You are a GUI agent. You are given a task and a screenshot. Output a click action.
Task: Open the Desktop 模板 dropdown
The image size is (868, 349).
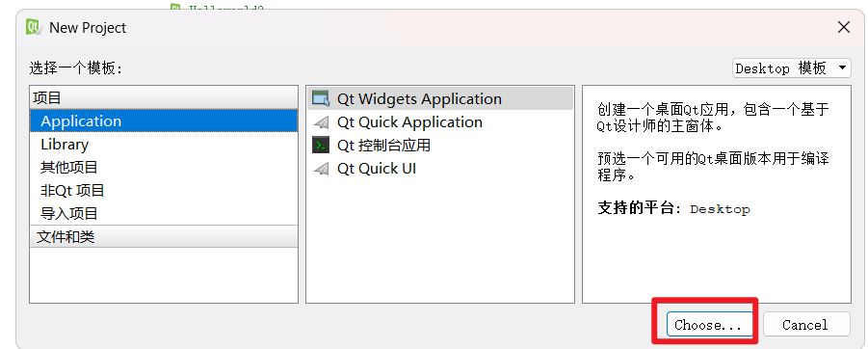(792, 68)
